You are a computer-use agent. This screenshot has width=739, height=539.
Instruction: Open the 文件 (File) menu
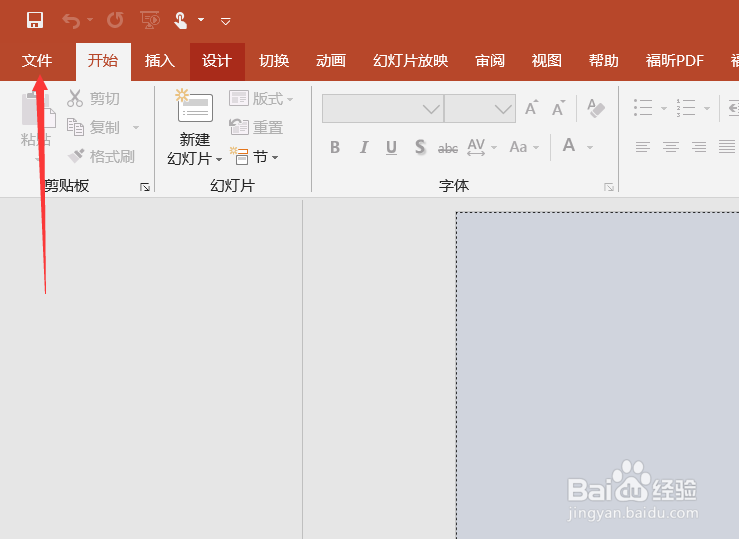pos(37,61)
